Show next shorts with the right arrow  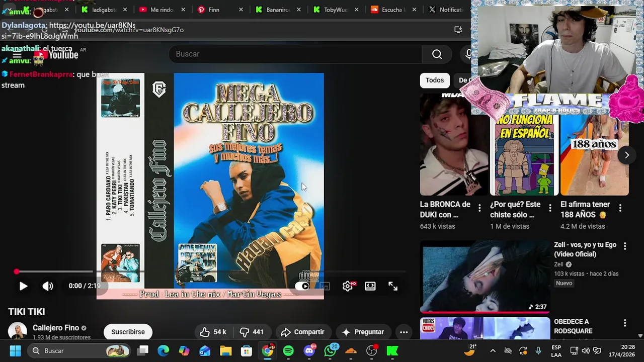pyautogui.click(x=627, y=155)
